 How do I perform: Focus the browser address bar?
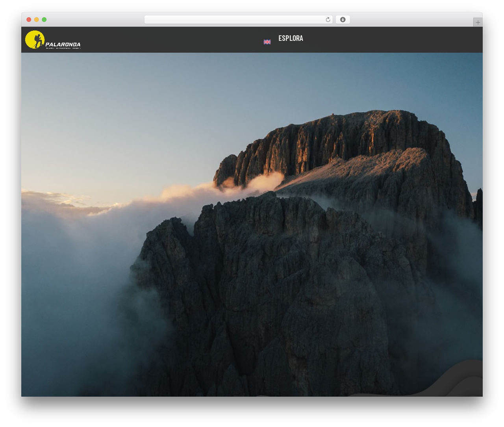click(238, 20)
